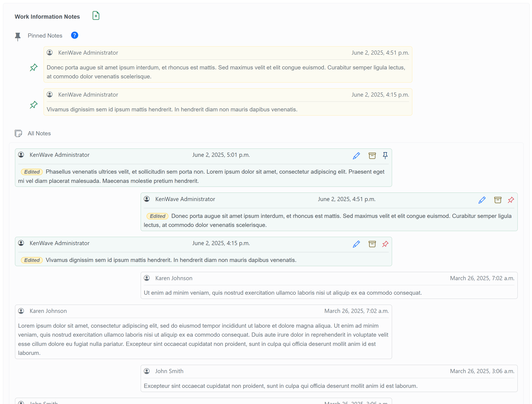Viewport: 532px width, 404px height.
Task: Edit the 5:01 p.m. note (pencil icon)
Action: (356, 156)
